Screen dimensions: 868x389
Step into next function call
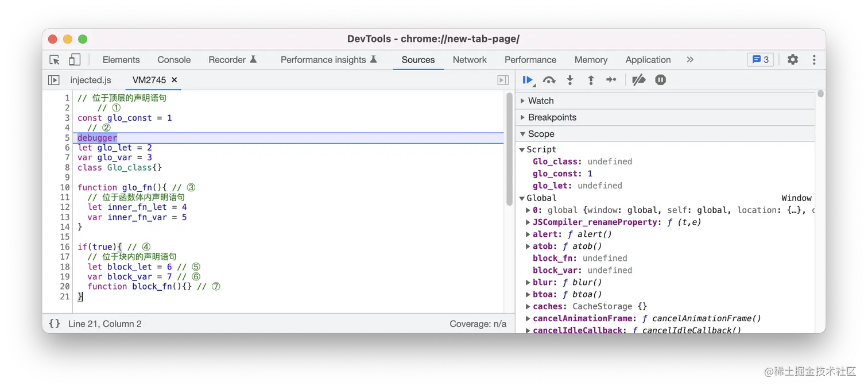point(570,80)
